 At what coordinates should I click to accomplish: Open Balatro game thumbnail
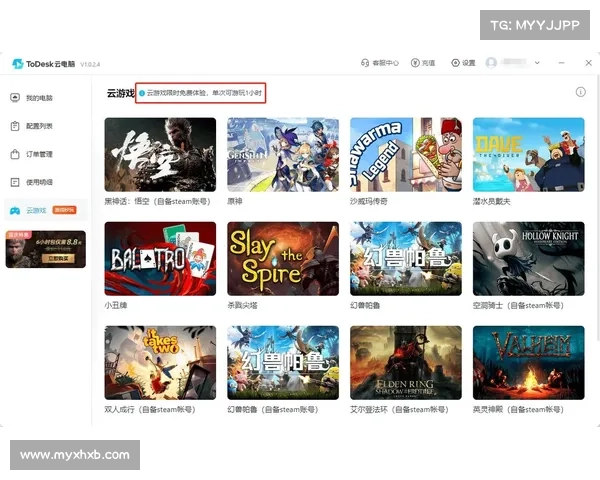pyautogui.click(x=160, y=259)
